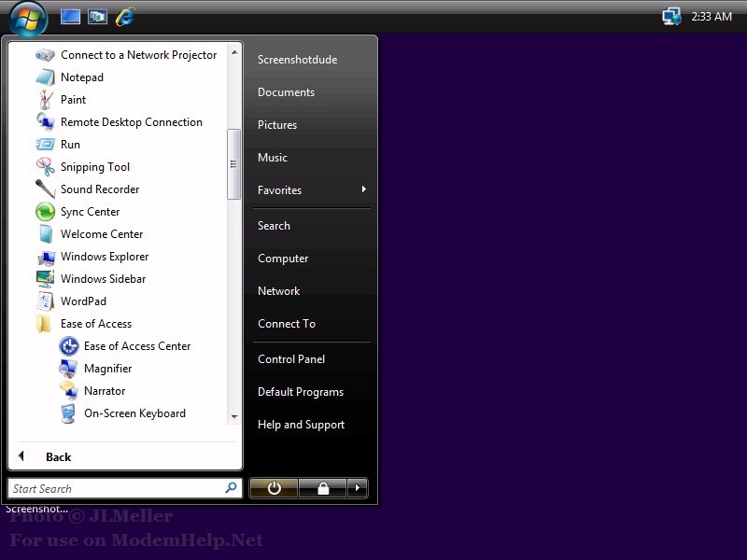Open Windows Sidebar entry

click(x=104, y=279)
